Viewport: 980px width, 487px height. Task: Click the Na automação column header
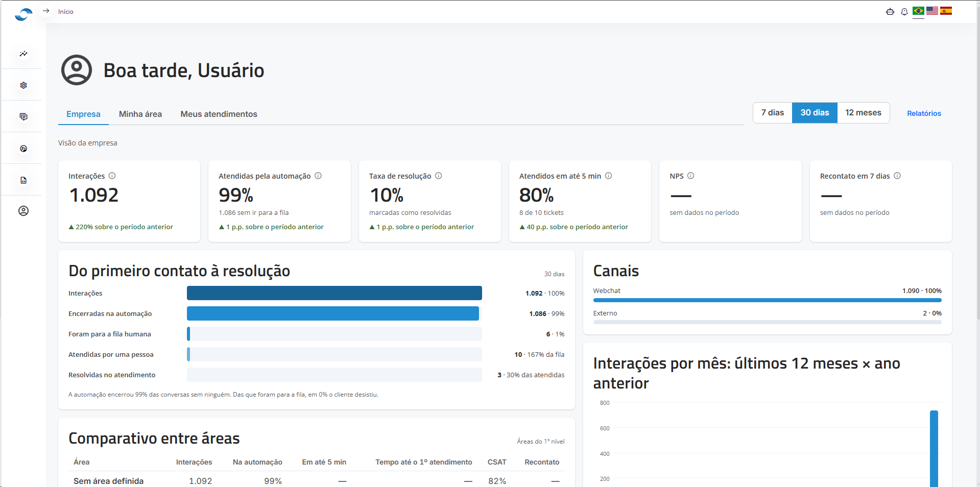click(x=257, y=462)
